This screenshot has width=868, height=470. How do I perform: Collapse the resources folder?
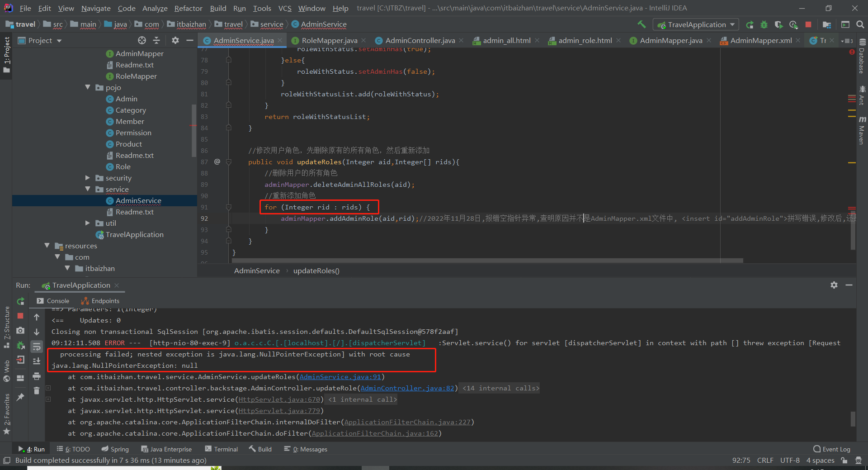pos(47,246)
